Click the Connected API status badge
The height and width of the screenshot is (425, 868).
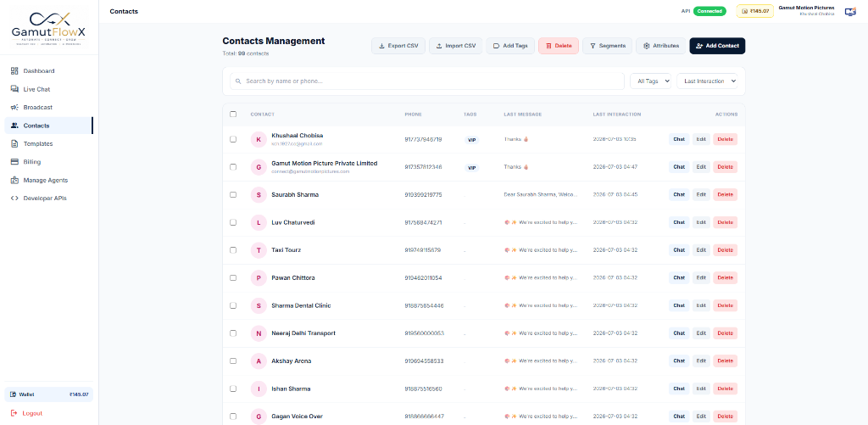click(709, 11)
